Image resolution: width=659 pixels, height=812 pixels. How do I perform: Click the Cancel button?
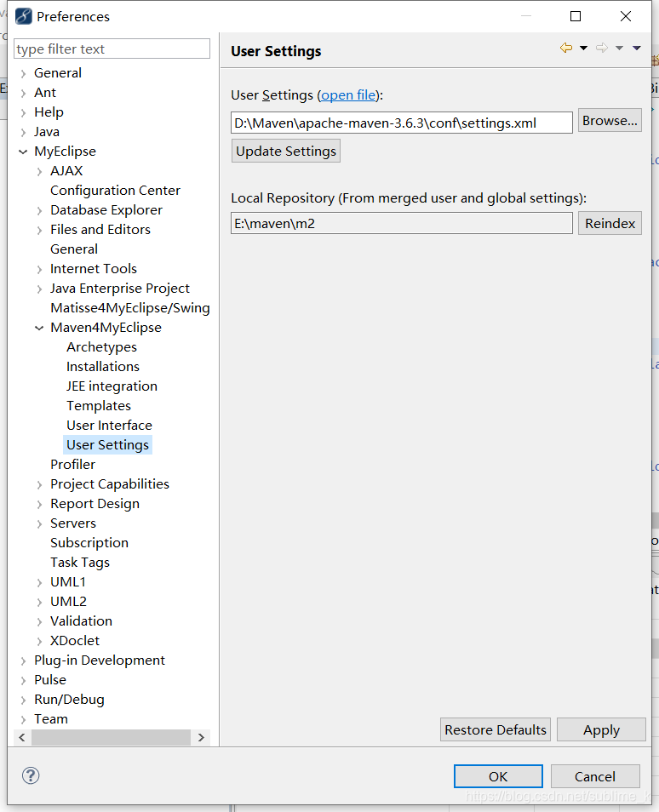point(595,776)
